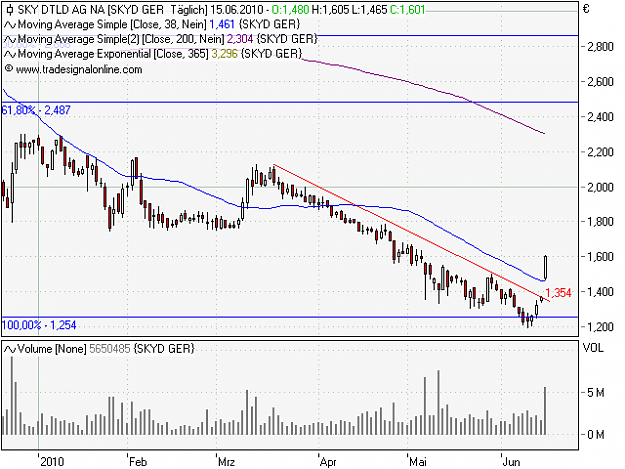Screen dimensions: 625x469
Task: Click the closing price C:1,601
Action: 407,10
